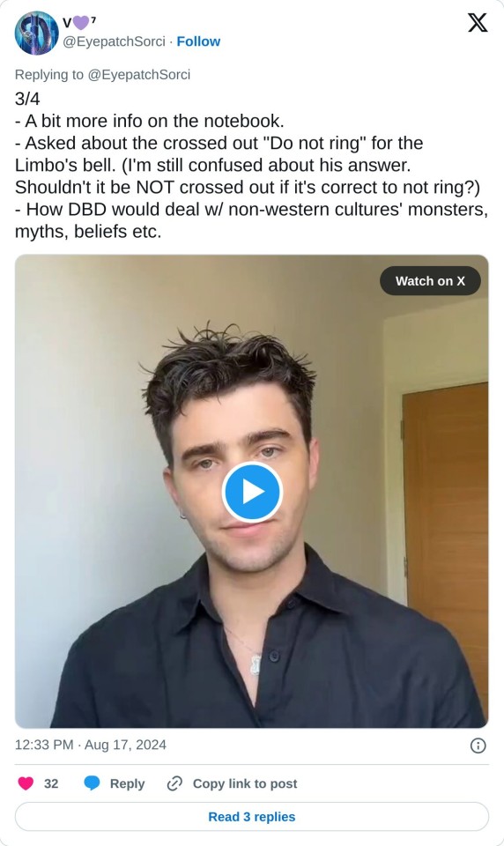This screenshot has height=846, width=504.
Task: Open the @EyepatchSorci mention in Replying to
Action: (138, 74)
